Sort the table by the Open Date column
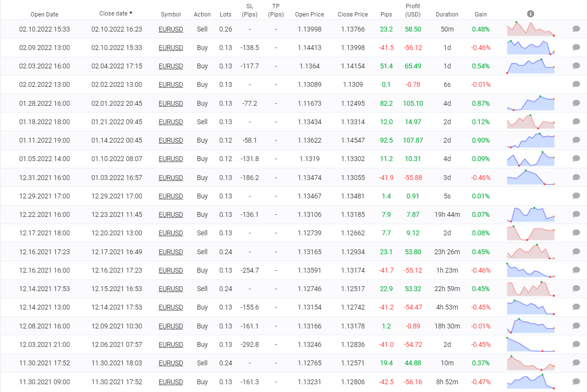This screenshot has width=587, height=392. coord(44,14)
